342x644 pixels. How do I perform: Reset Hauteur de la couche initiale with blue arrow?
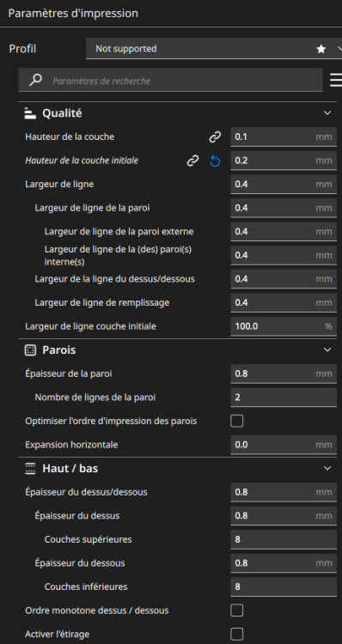point(215,161)
